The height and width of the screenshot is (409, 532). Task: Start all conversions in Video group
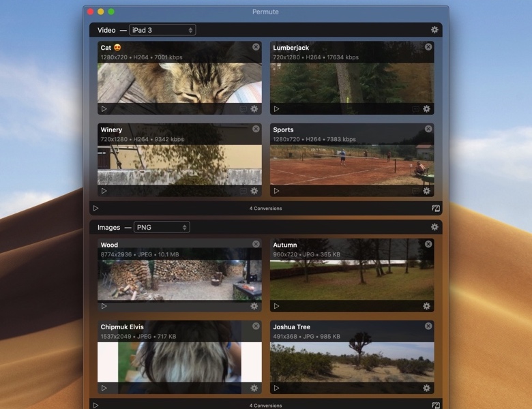[x=95, y=208]
